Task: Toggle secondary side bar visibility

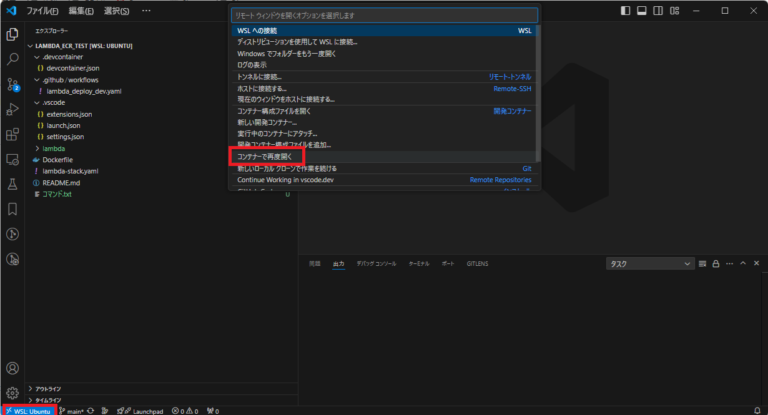Action: 658,11
